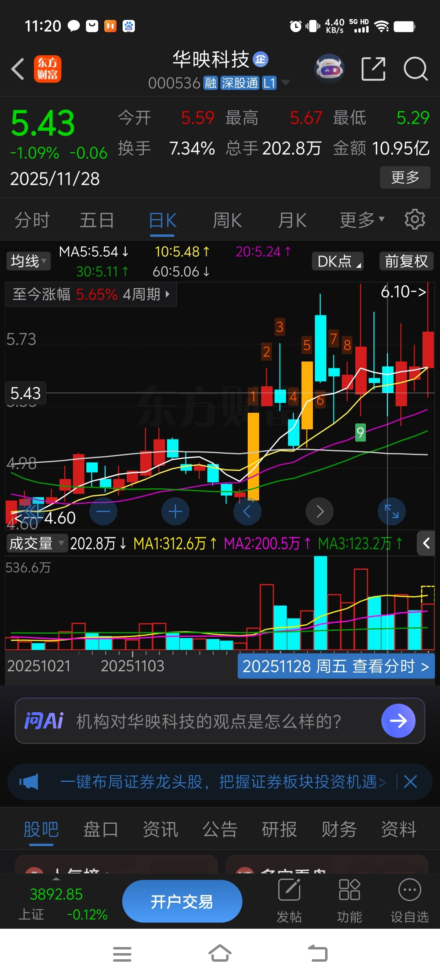Switch to 月K tab

[x=292, y=220]
